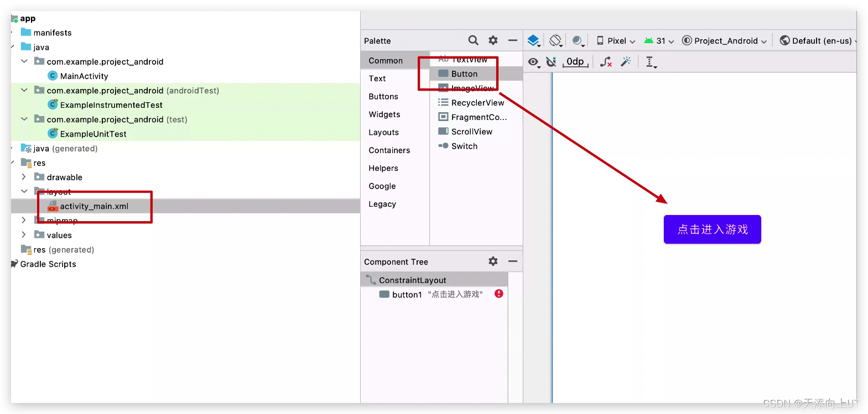
Task: Select the Layouts palette category
Action: [x=395, y=133]
